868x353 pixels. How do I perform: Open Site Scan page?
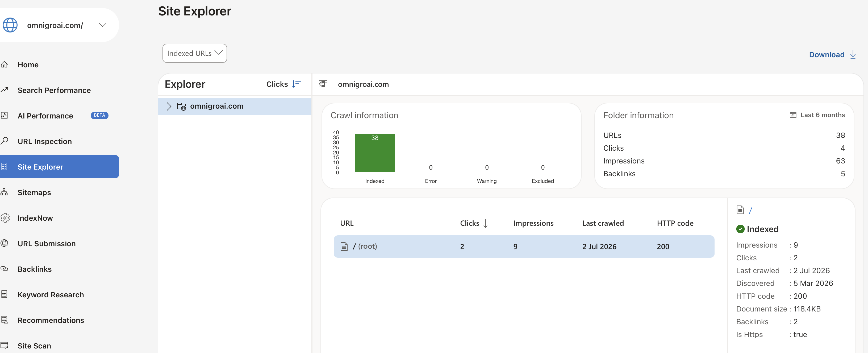pyautogui.click(x=34, y=346)
